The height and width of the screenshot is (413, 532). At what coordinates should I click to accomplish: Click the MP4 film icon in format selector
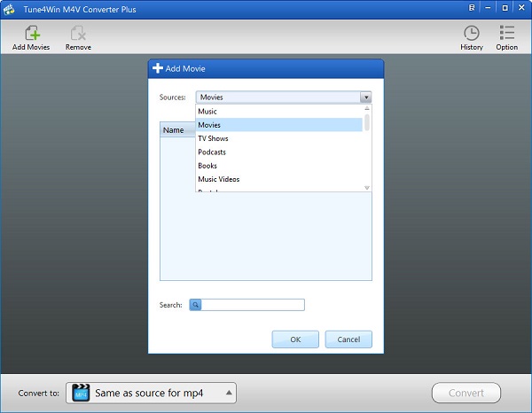point(81,393)
